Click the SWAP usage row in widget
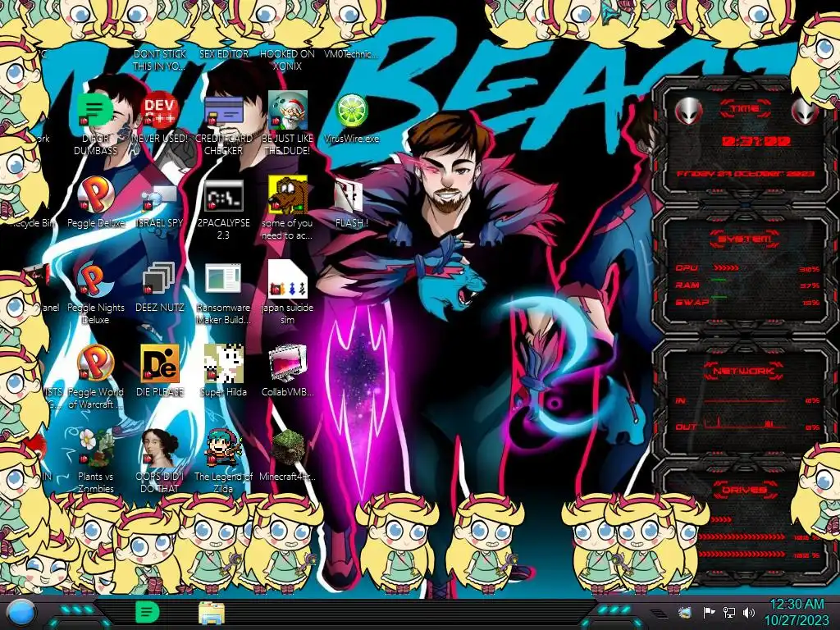The image size is (840, 630). pos(746,302)
